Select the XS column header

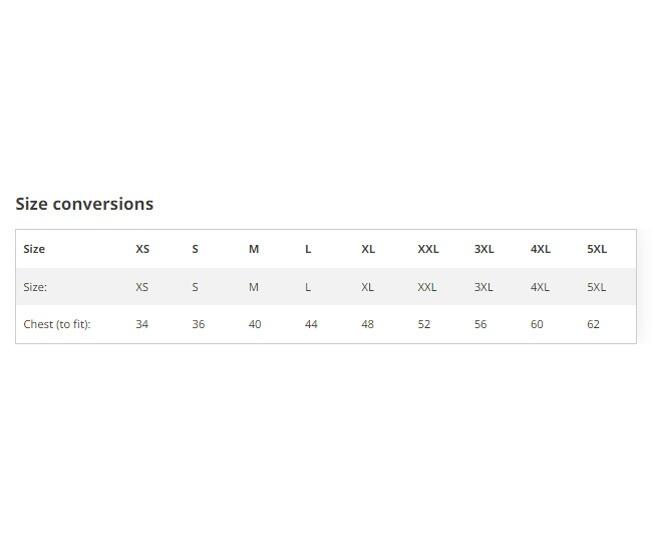142,249
